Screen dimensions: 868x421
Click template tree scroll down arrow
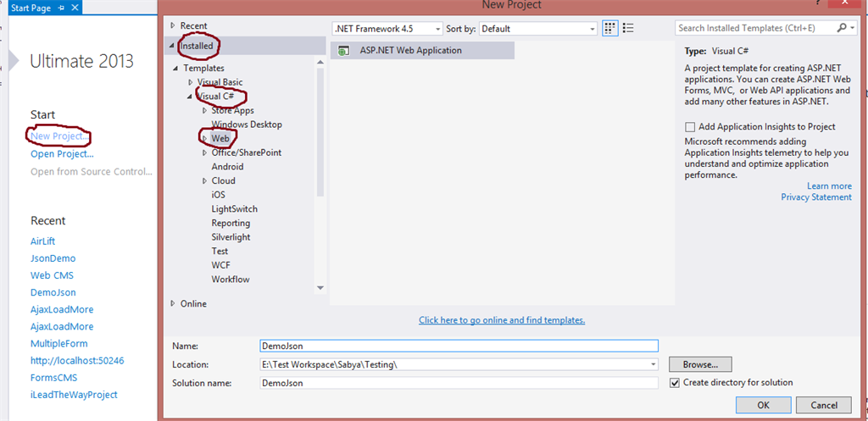[x=320, y=287]
